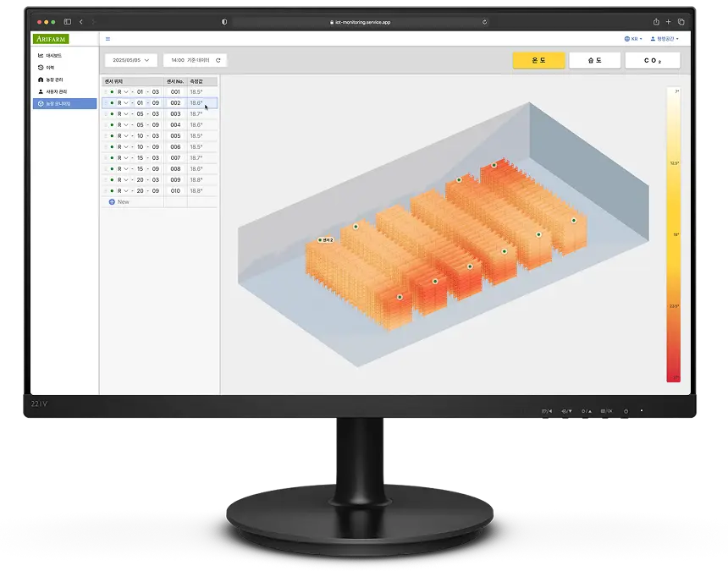Viewport: 728px width, 571px height.
Task: Open the 2025/05/05 date dropdown
Action: click(x=131, y=60)
